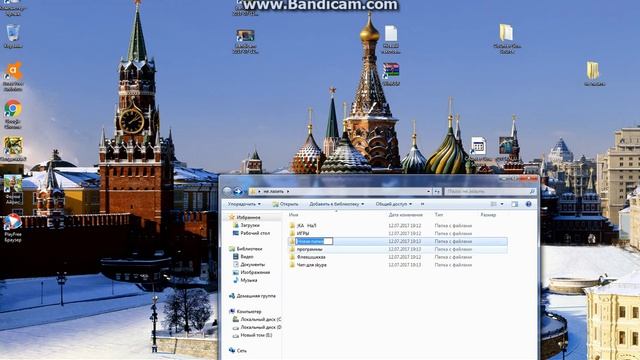This screenshot has height=360, width=640.
Task: Refresh the folder with the address bar refresh button
Action: pos(437,191)
